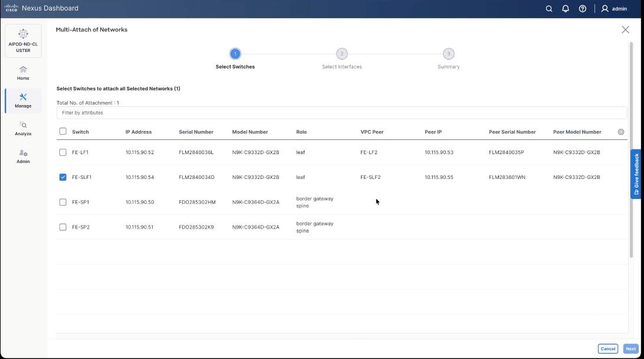Enable the FE-SP1 switch checkbox
The width and height of the screenshot is (644, 359).
click(63, 202)
